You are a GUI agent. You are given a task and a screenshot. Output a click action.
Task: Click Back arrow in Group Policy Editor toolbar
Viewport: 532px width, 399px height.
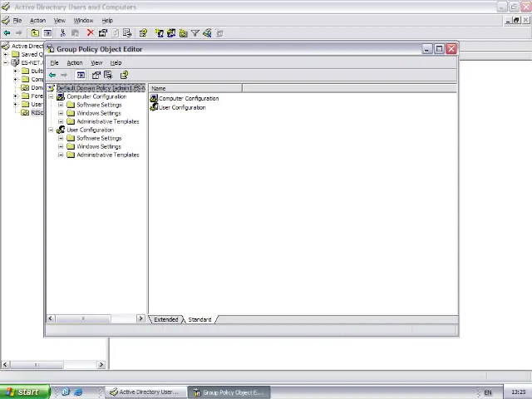point(52,75)
